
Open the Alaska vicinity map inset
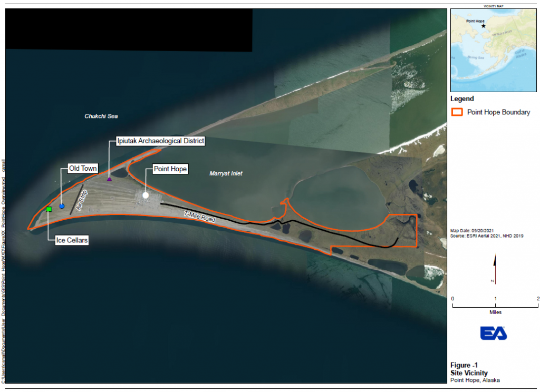tap(494, 50)
